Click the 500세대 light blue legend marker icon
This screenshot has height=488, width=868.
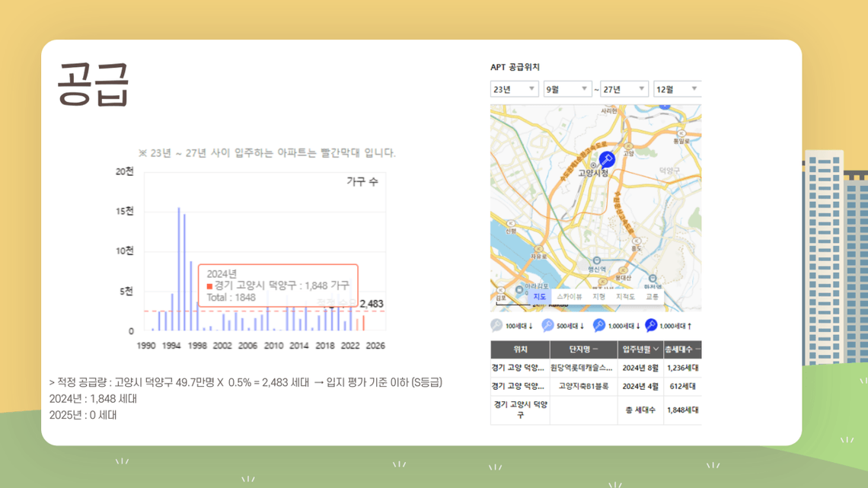(547, 325)
